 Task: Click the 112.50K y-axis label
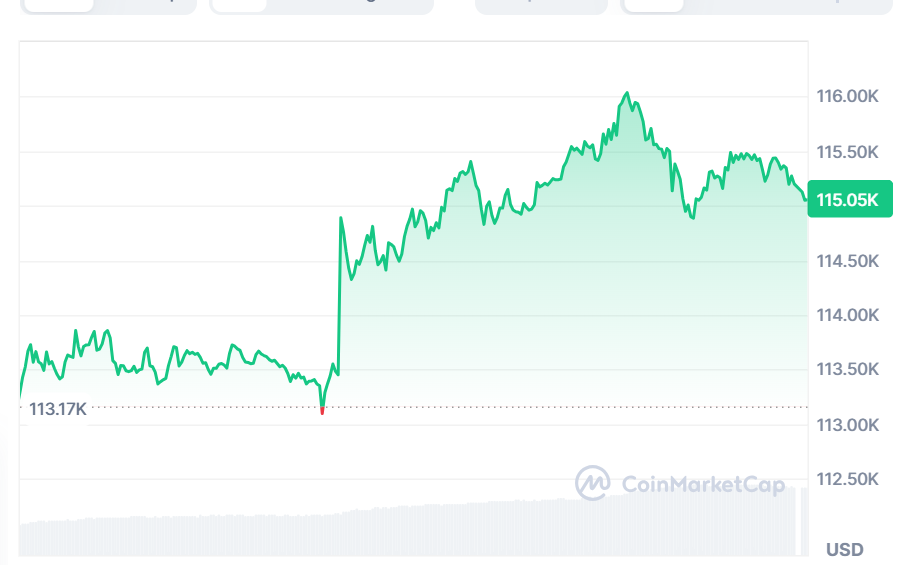[x=847, y=479]
